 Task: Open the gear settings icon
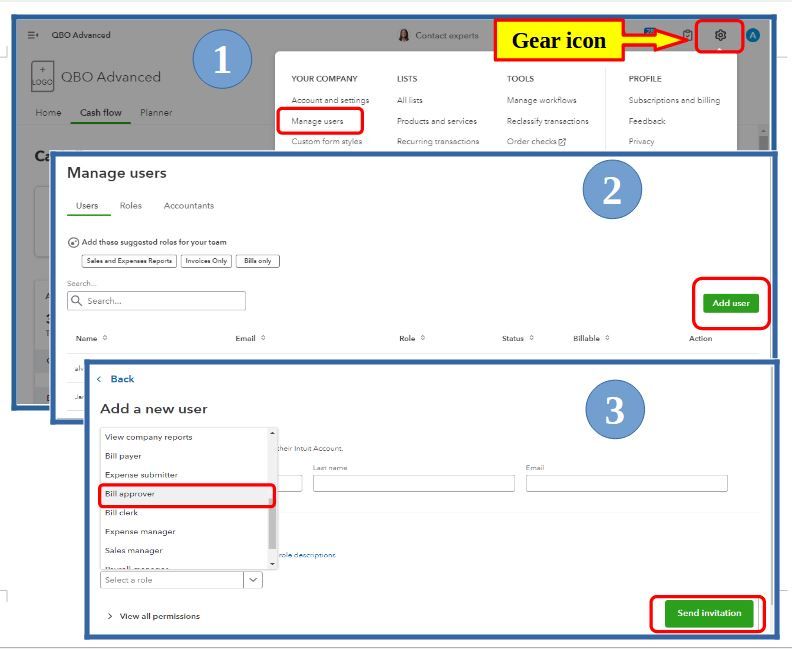point(720,35)
